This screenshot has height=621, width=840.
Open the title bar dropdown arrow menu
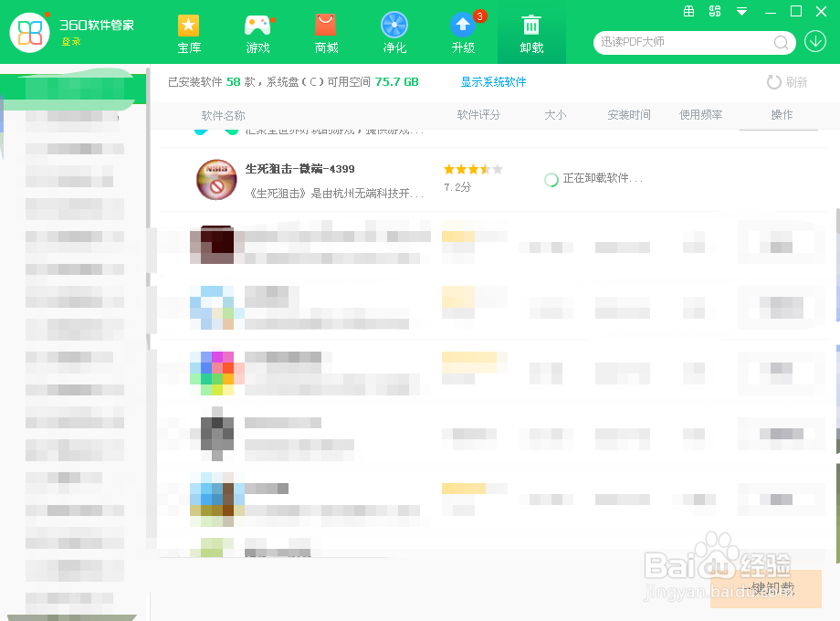pyautogui.click(x=741, y=12)
